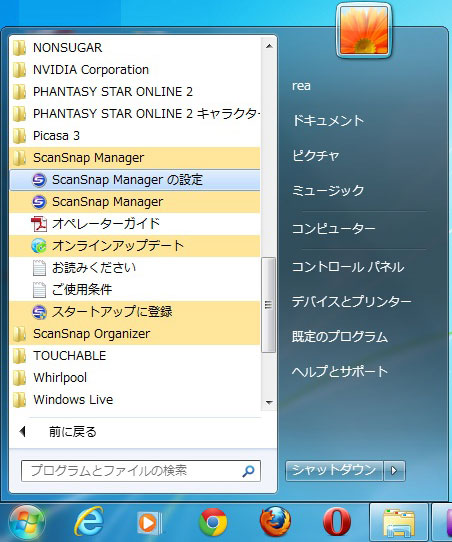This screenshot has height=542, width=452.
Task: Click the program list scrollbar thumb
Action: coord(269,305)
